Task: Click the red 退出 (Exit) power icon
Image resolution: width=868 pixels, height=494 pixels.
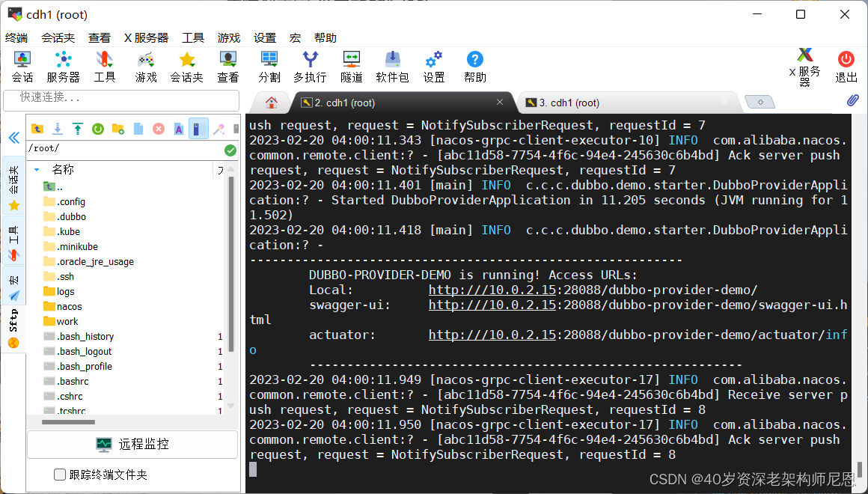Action: 846,67
